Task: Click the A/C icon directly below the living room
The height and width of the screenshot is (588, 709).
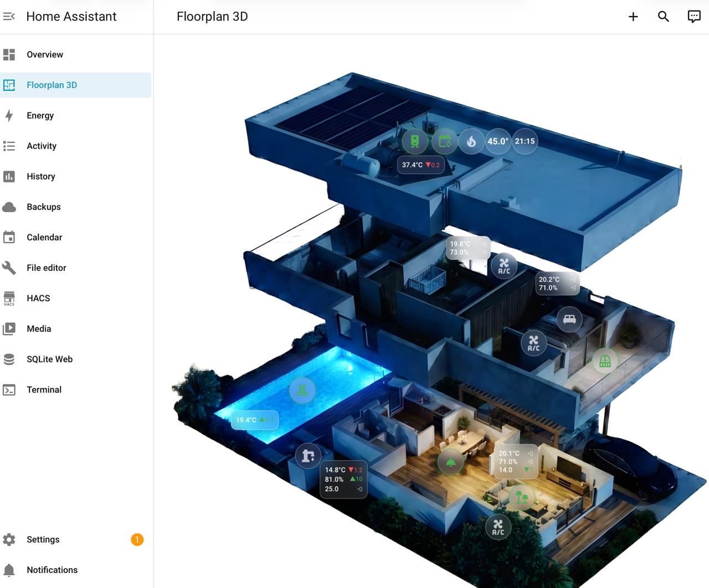Action: click(498, 527)
